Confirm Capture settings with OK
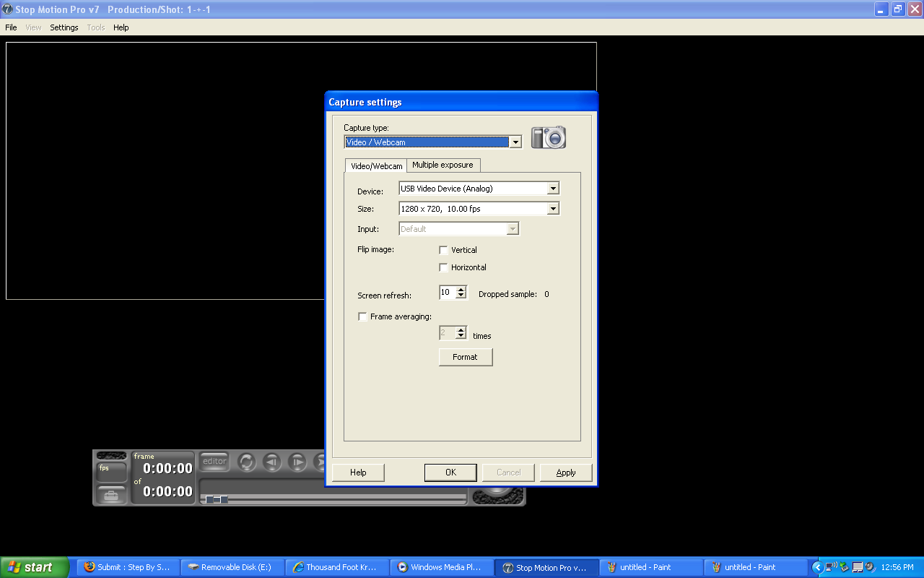This screenshot has height=578, width=924. click(x=450, y=473)
